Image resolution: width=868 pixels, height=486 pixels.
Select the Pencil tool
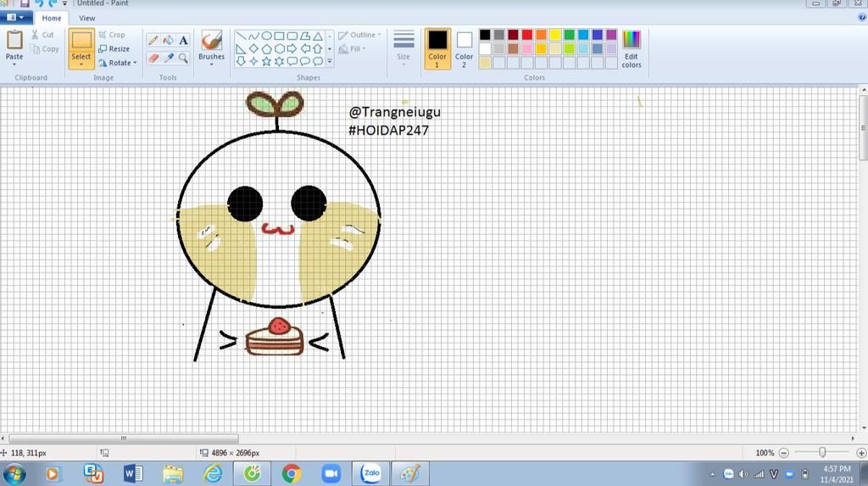click(153, 40)
